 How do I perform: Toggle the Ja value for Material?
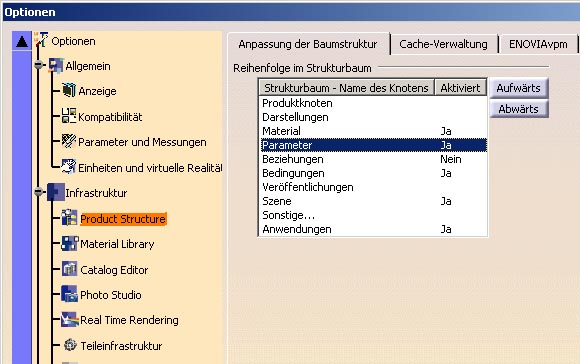(x=446, y=131)
